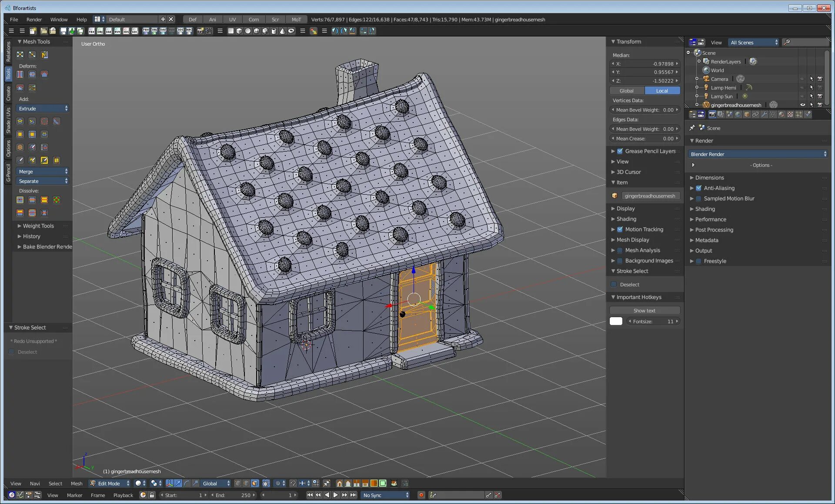Open the Render menu
Viewport: 835px width, 504px height.
pos(34,20)
